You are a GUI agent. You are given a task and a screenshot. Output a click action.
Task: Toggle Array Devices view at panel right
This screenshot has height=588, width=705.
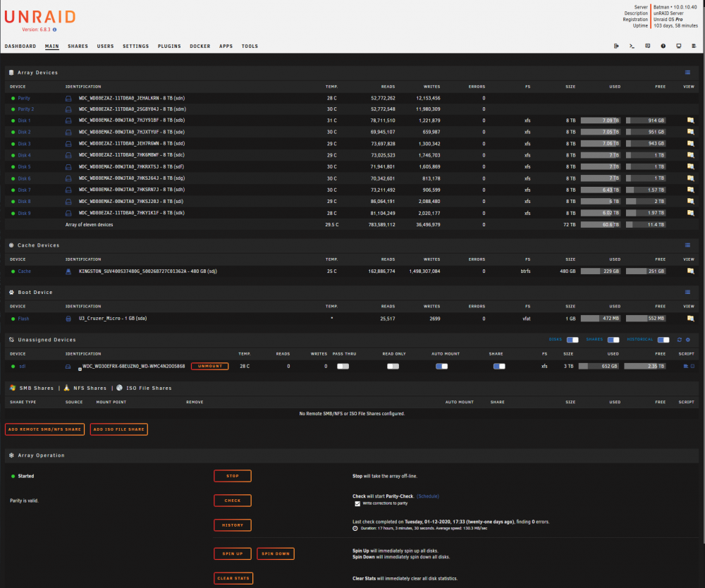(687, 73)
